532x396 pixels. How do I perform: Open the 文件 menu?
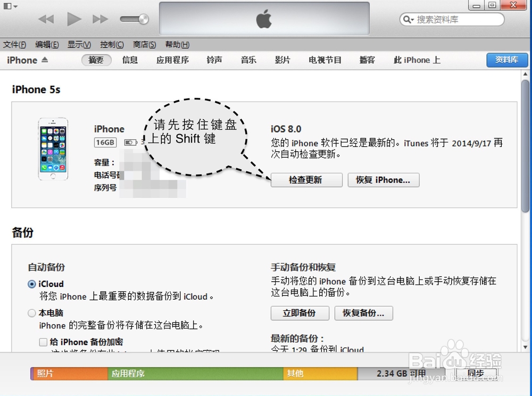point(14,44)
